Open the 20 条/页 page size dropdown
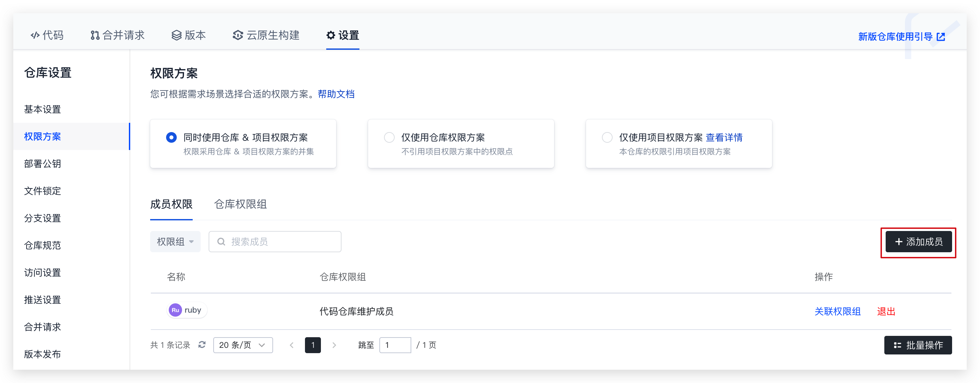Image resolution: width=980 pixels, height=383 pixels. [x=243, y=345]
